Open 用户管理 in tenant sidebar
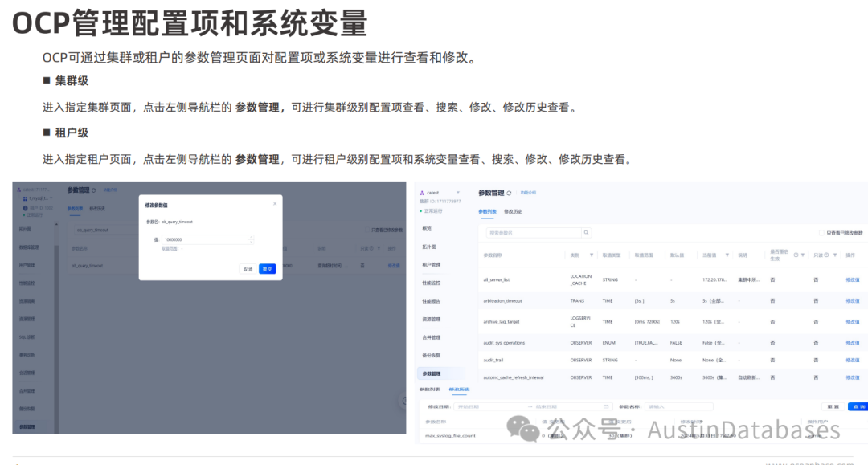This screenshot has height=465, width=868. tap(27, 265)
